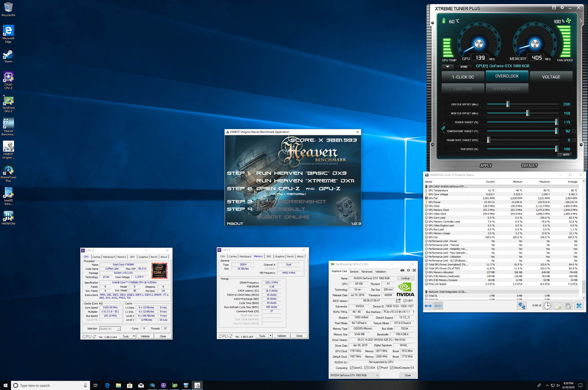
Task: Switch to the 1-CLICK OC tab
Action: click(463, 77)
